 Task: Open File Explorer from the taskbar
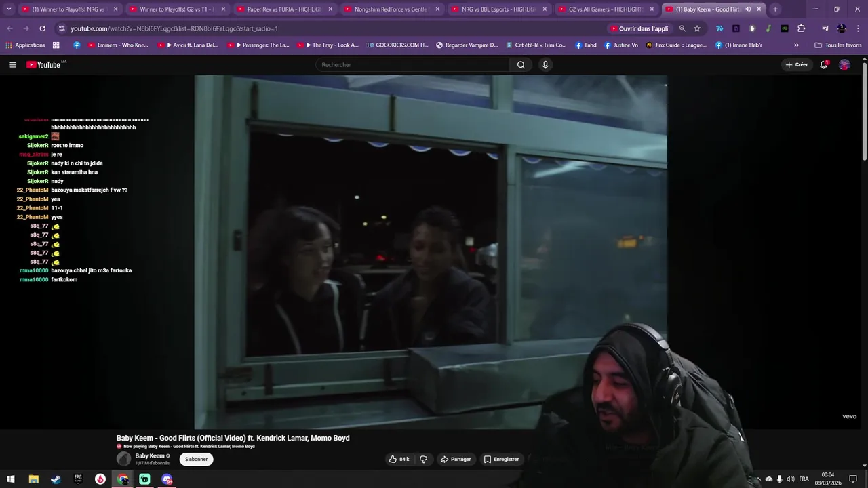pyautogui.click(x=33, y=479)
